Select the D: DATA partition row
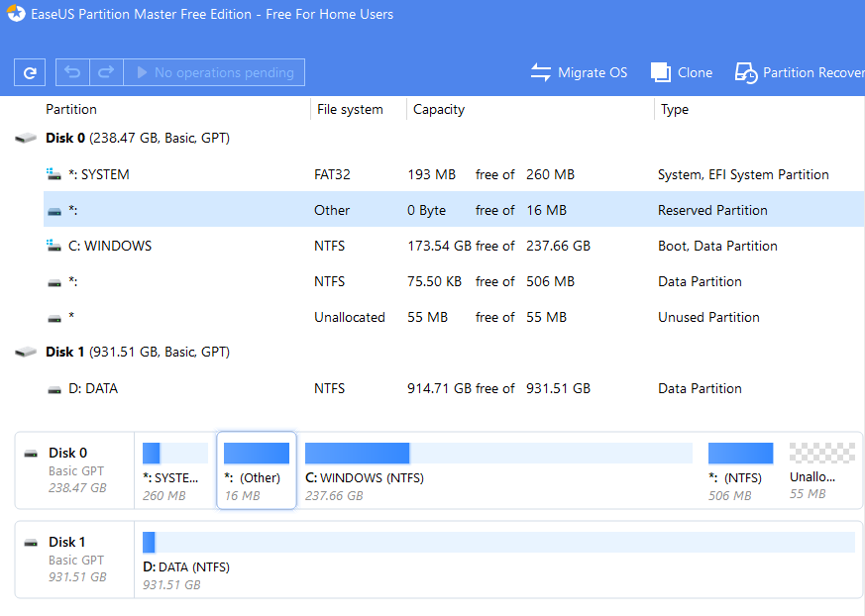865x616 pixels. tap(396, 388)
